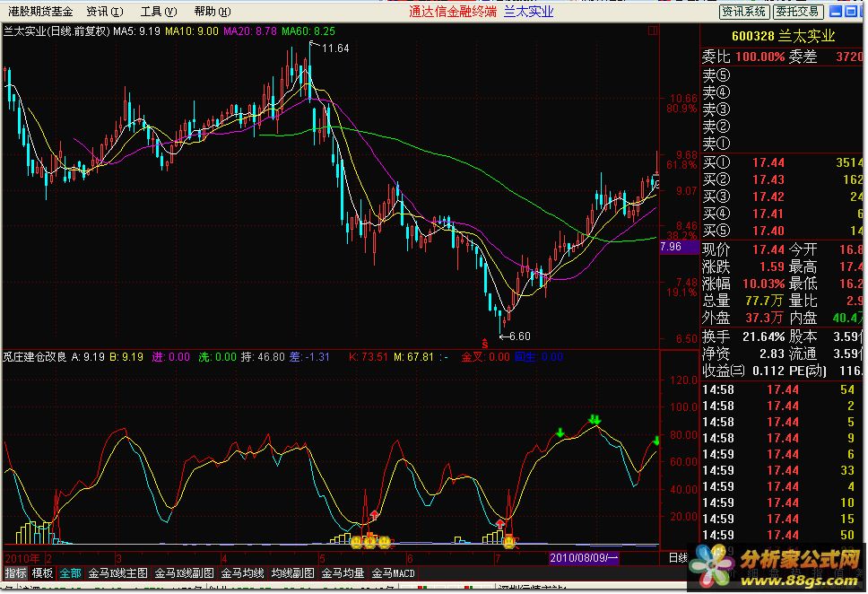The image size is (868, 594).
Task: Click the 6.60 low price label
Action: point(520,336)
